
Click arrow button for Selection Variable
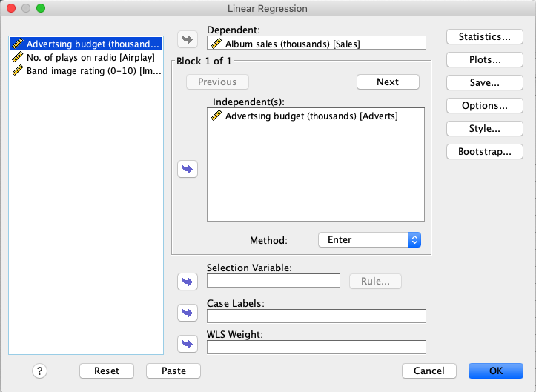point(188,282)
